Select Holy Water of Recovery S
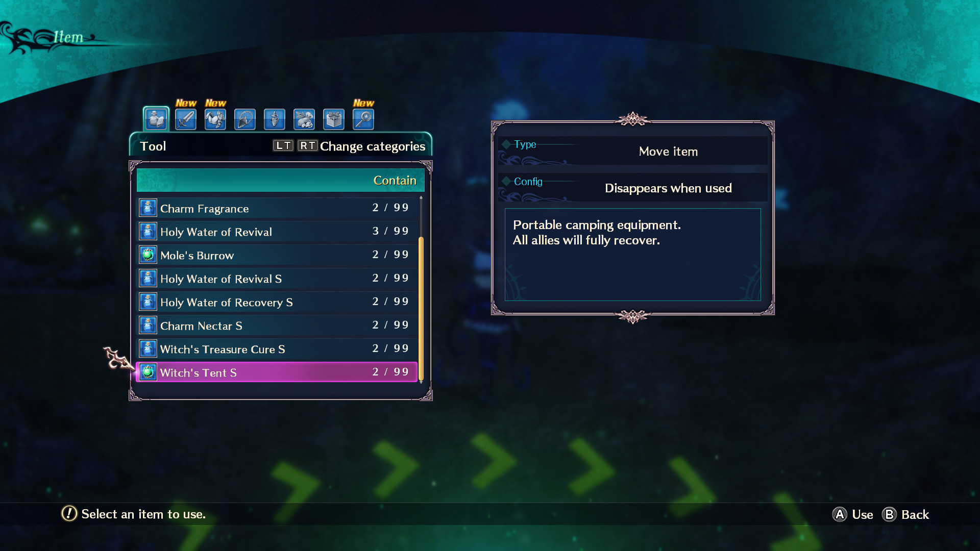Screen dimensions: 980x551 275,302
